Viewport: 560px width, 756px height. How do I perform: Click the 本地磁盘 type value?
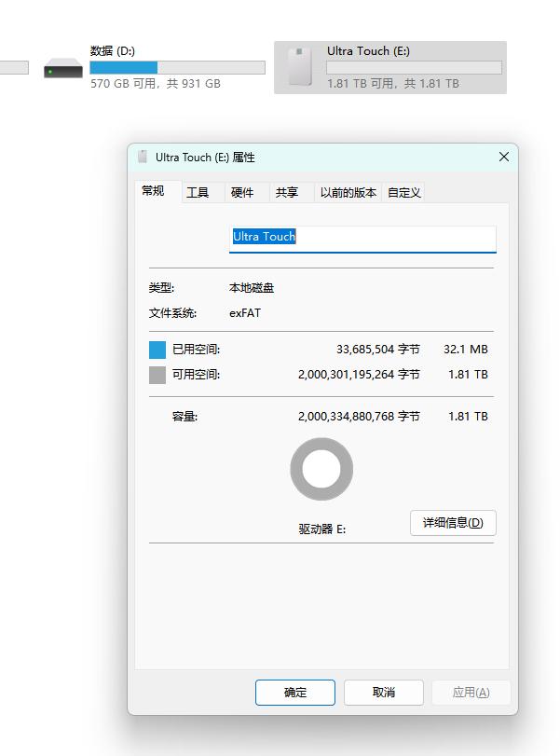point(252,288)
